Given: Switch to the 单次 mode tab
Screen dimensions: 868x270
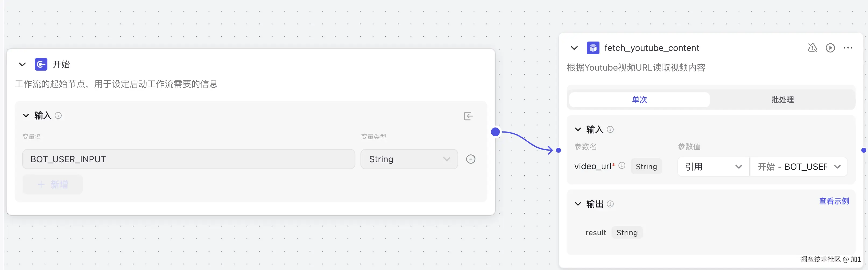Looking at the screenshot, I should (639, 100).
